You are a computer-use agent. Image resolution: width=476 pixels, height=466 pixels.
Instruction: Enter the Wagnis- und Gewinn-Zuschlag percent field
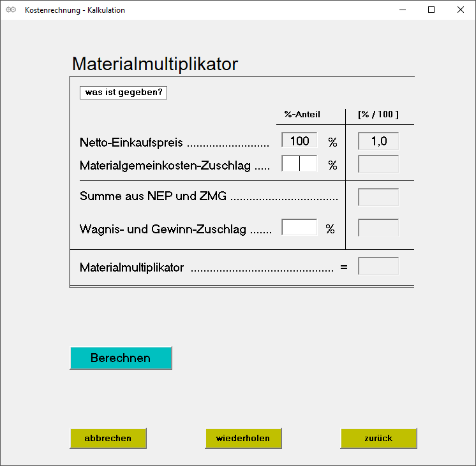pos(299,228)
